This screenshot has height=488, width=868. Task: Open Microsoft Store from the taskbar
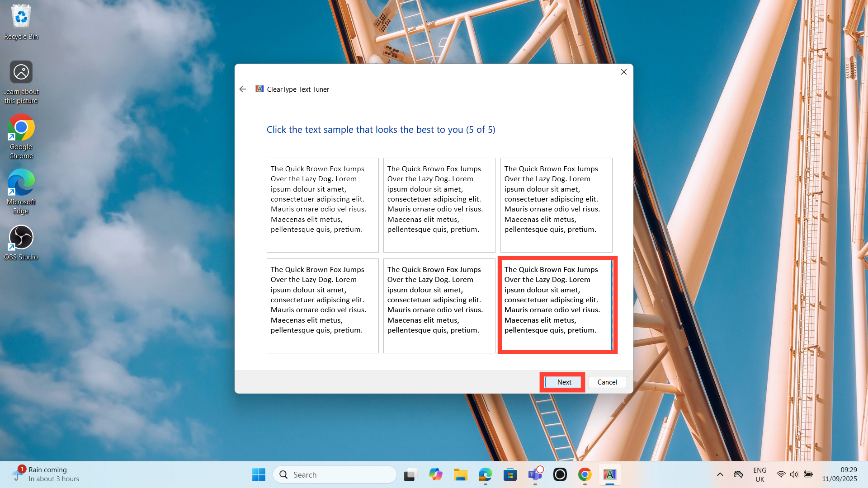(x=510, y=474)
